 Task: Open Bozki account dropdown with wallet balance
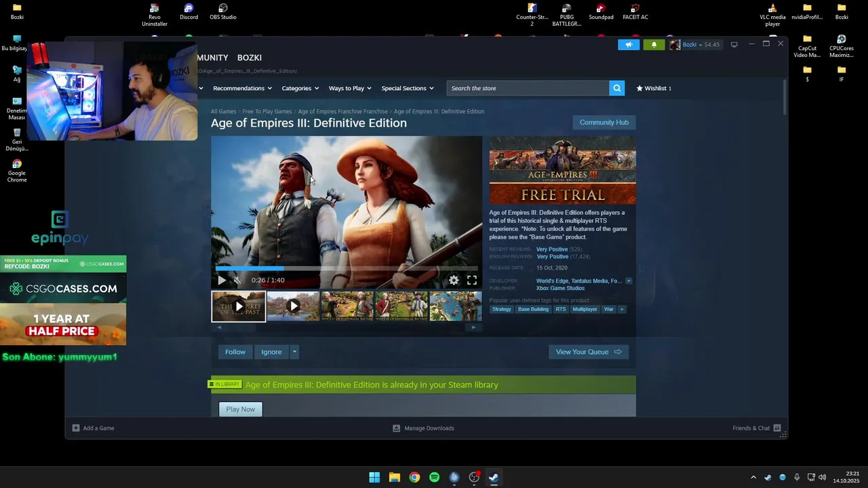701,45
